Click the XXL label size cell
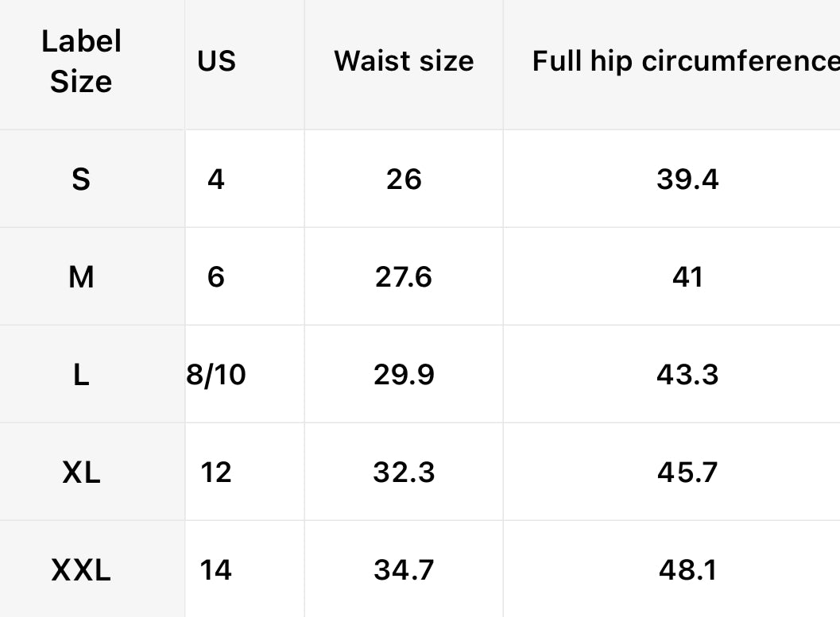840x617 pixels. [x=81, y=570]
